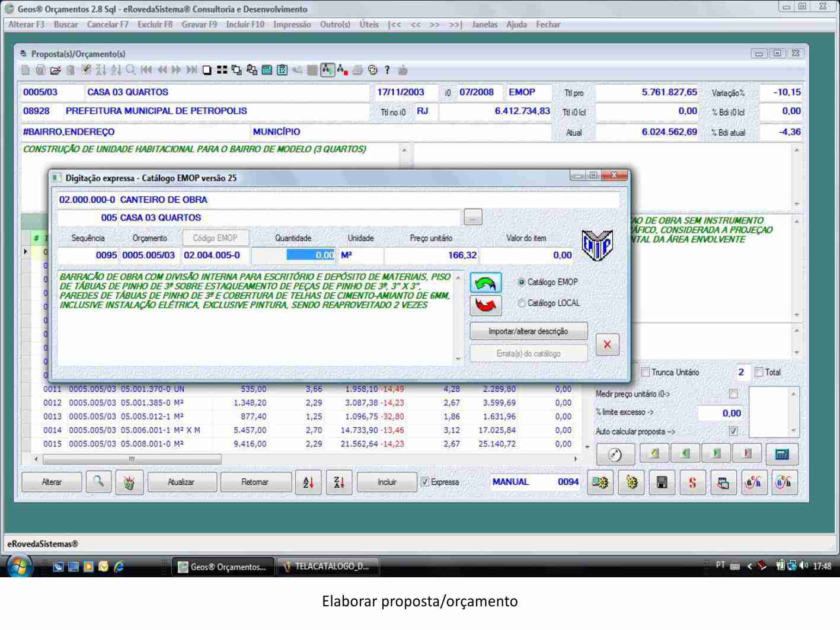Click the green arrow button in the express dialog
Screen dimensions: 840x630
click(486, 283)
